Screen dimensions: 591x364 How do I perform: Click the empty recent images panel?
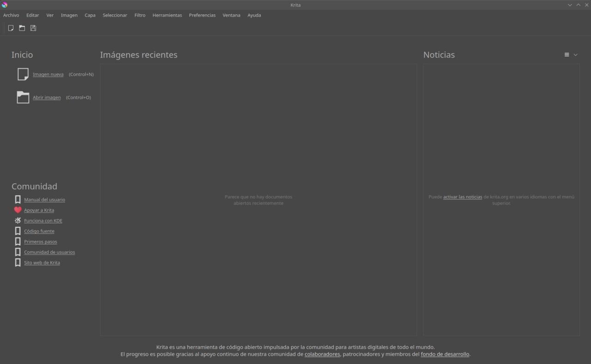258,138
